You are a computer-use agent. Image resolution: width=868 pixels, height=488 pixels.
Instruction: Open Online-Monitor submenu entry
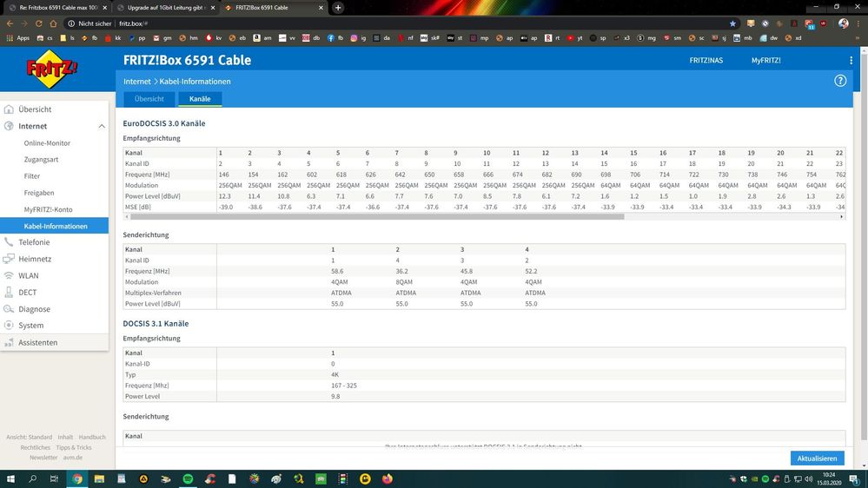(x=47, y=142)
